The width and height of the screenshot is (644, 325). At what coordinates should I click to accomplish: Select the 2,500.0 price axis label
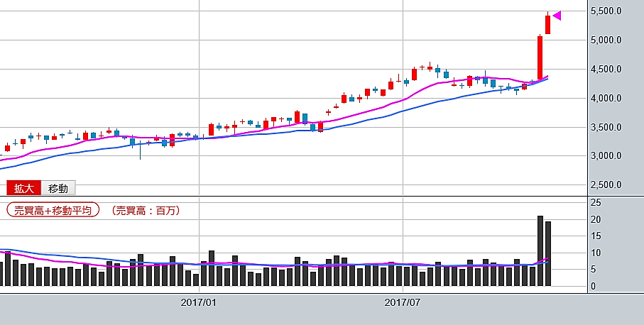pyautogui.click(x=606, y=185)
